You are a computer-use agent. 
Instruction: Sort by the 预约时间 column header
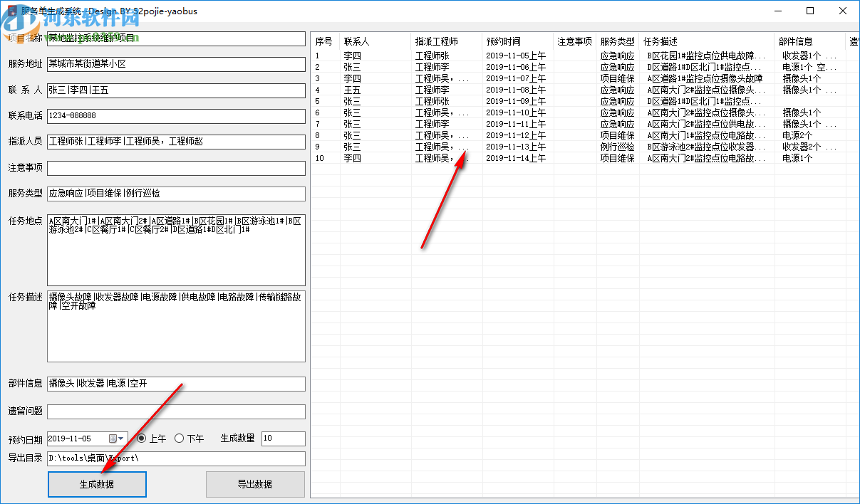coord(503,41)
